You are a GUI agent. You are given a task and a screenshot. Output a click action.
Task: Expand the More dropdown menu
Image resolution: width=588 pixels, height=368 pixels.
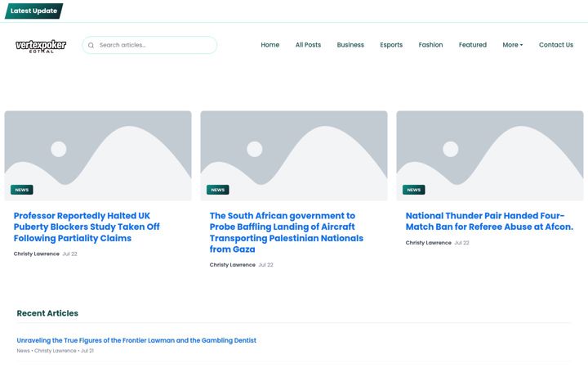513,45
